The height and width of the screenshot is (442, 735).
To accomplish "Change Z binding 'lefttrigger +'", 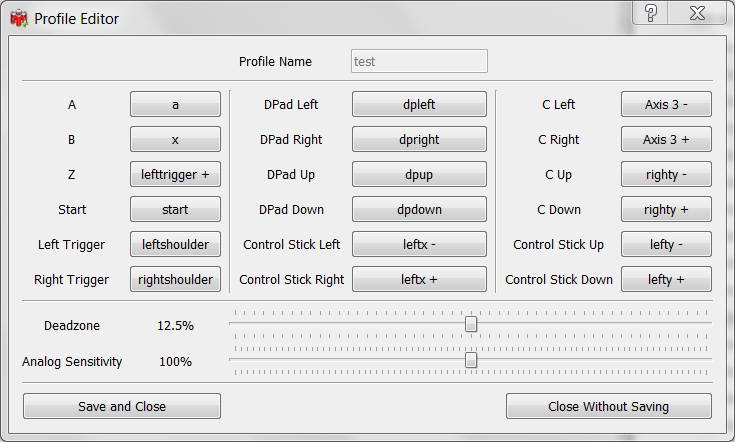I will point(175,174).
